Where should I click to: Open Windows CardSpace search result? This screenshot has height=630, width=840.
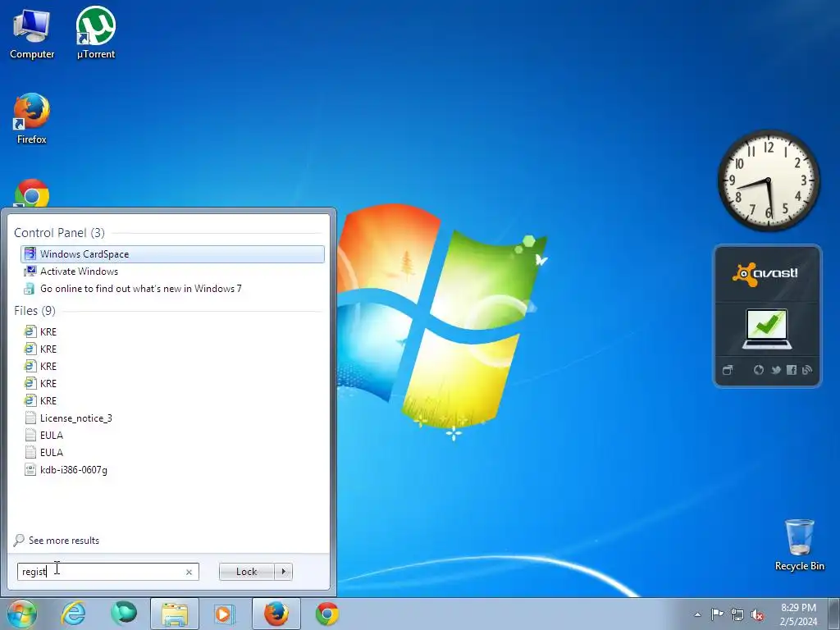(172, 254)
